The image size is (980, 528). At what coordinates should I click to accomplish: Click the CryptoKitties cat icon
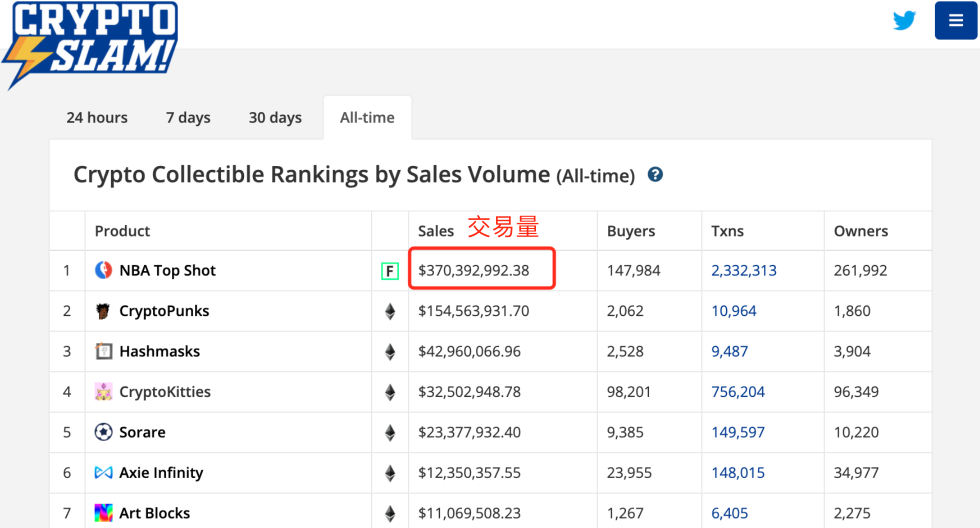click(103, 392)
